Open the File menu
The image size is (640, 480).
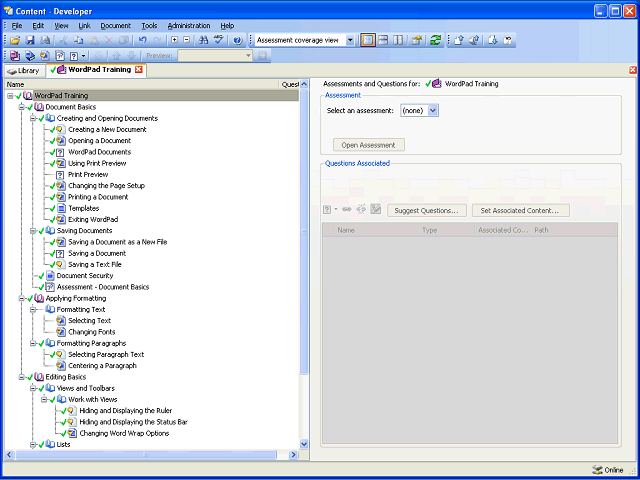click(x=17, y=26)
